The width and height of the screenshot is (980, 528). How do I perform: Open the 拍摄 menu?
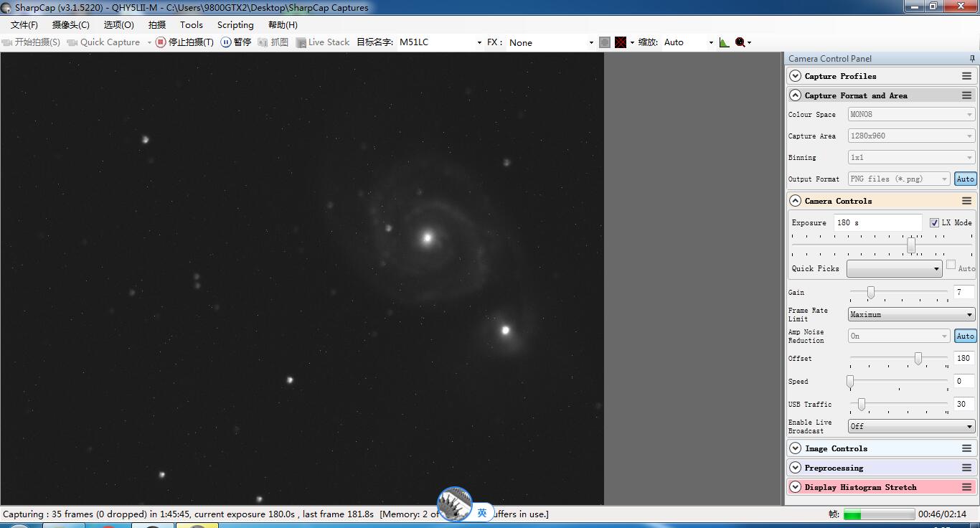[x=157, y=24]
